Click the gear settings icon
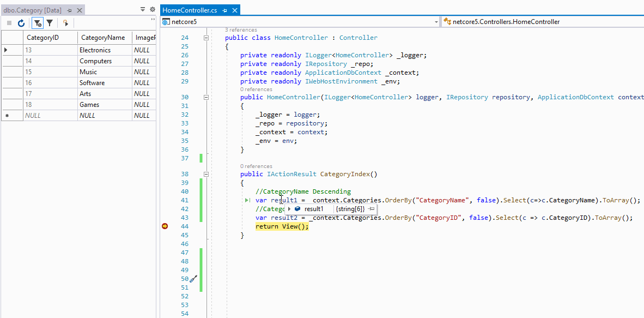 click(x=153, y=9)
